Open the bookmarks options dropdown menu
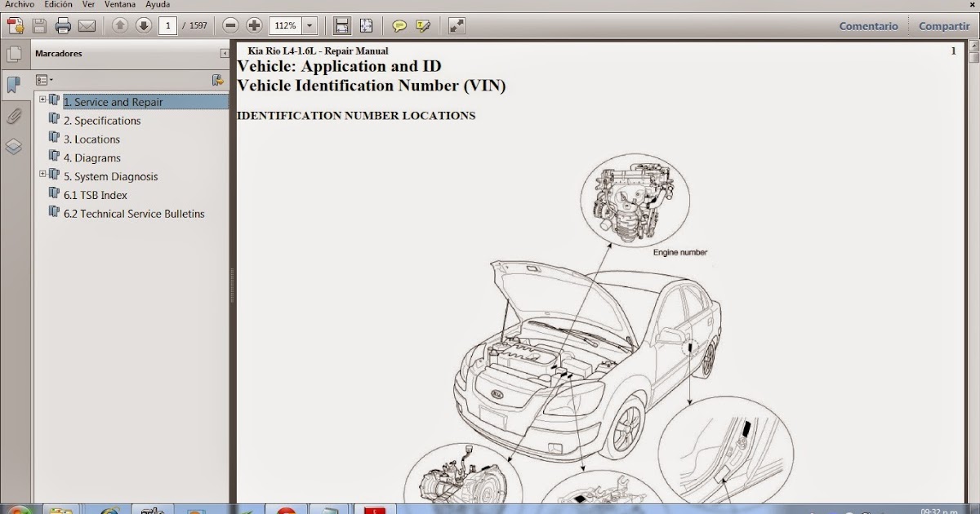This screenshot has width=980, height=514. pos(44,80)
